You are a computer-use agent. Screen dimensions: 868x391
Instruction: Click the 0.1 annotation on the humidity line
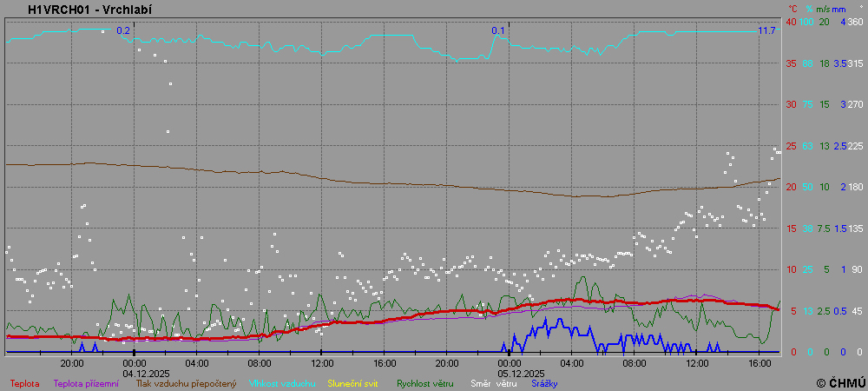(498, 30)
